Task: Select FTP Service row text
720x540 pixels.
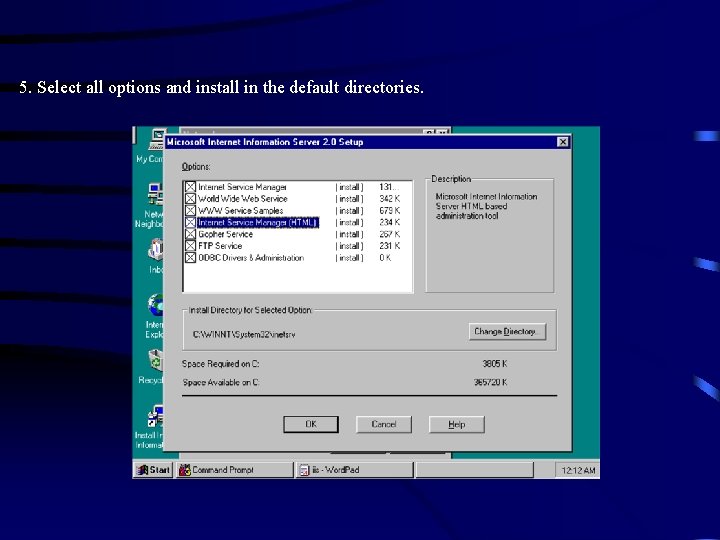Action: point(220,246)
